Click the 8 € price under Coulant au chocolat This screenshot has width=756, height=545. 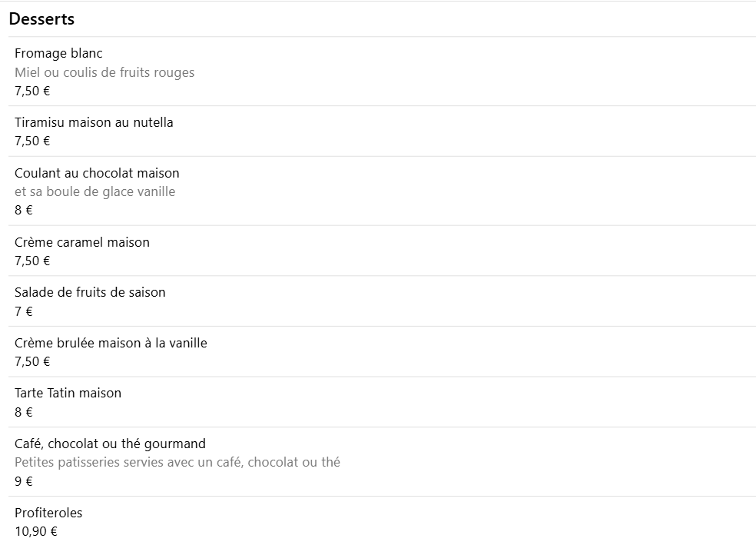click(x=24, y=210)
